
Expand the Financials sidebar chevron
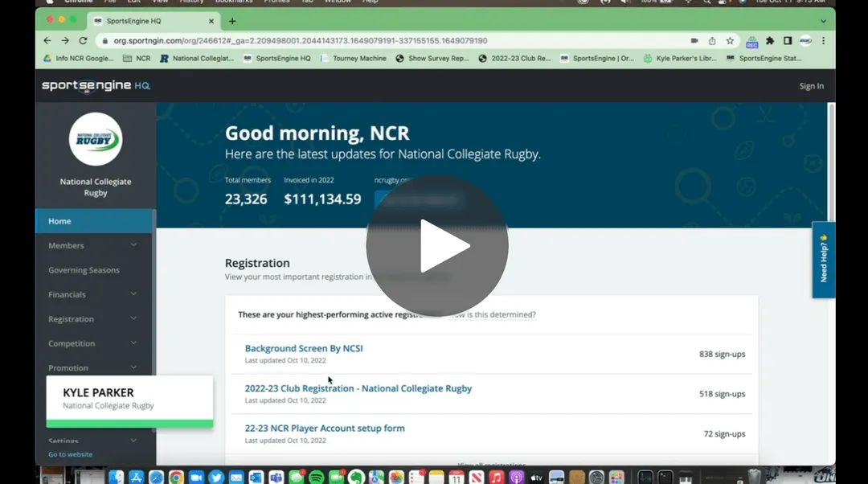tap(133, 294)
